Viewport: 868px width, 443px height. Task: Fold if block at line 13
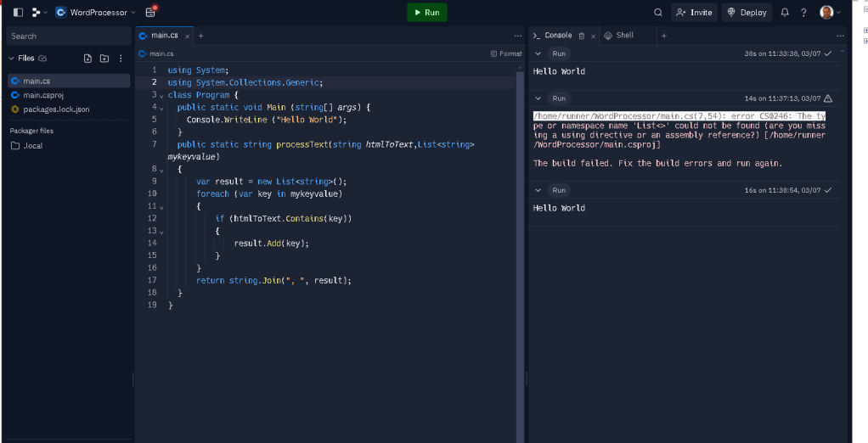[161, 233]
